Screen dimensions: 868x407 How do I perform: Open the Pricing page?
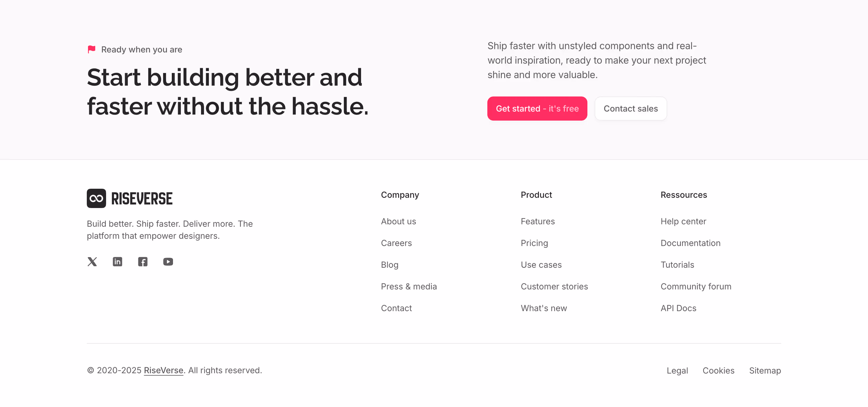534,243
